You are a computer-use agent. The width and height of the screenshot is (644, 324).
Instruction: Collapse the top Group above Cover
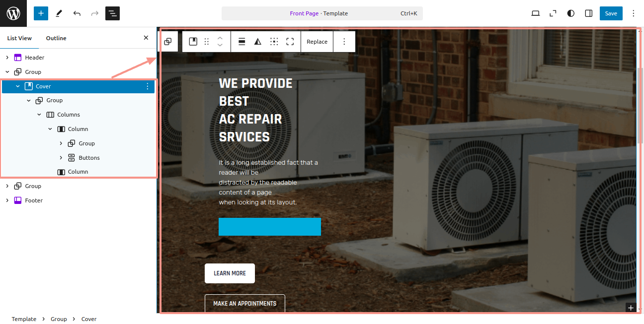(7, 72)
